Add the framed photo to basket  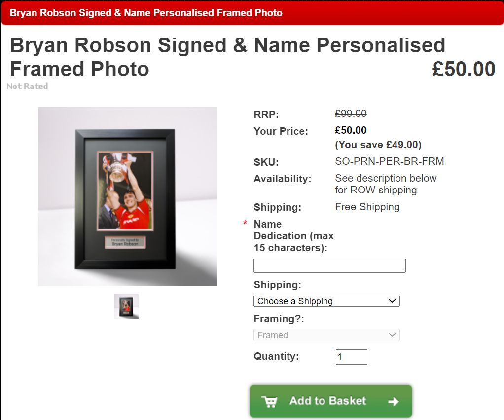(x=331, y=401)
